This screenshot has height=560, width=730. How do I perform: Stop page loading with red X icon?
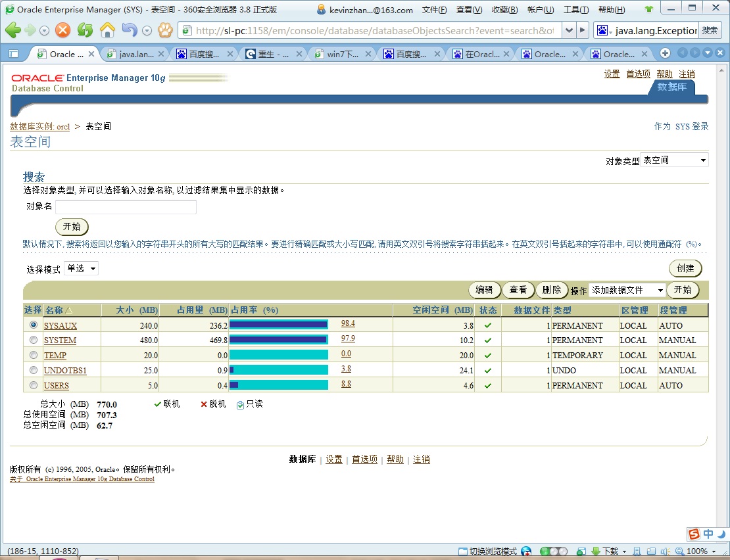tap(62, 30)
